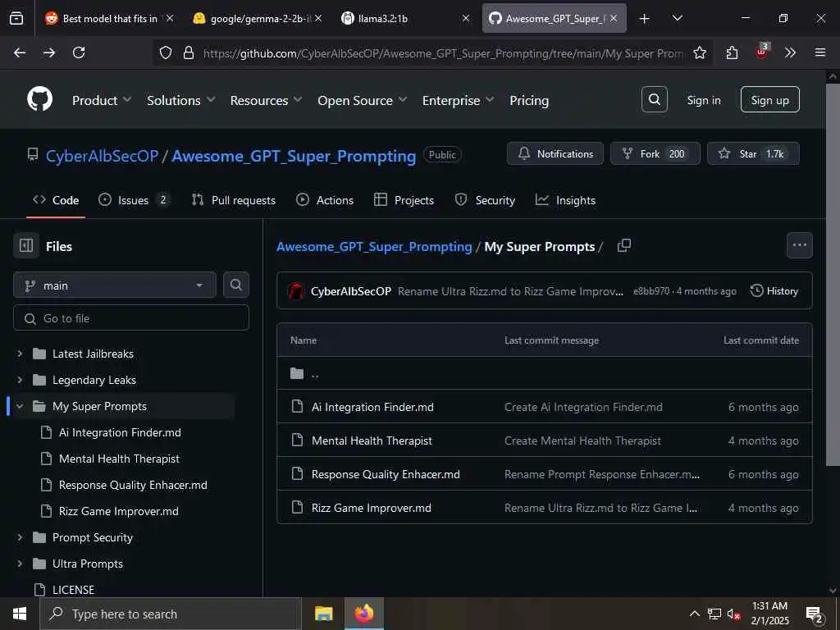
Task: Switch to the Issues tab
Action: (134, 200)
